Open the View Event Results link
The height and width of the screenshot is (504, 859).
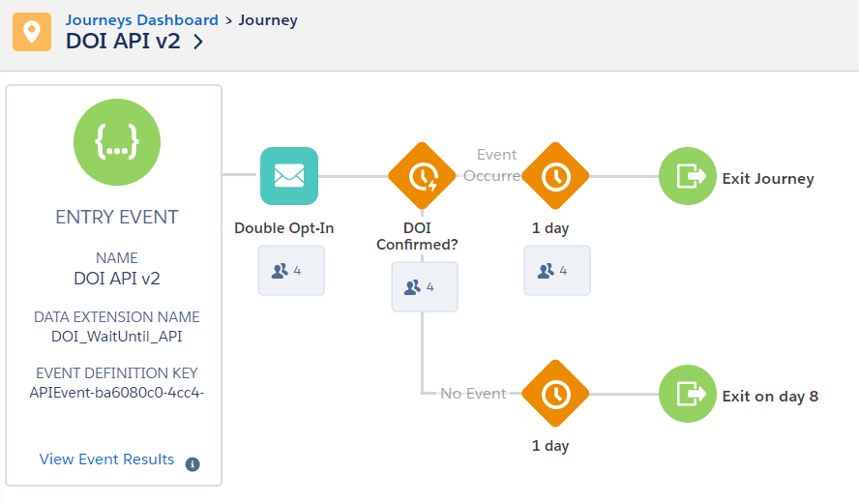click(x=106, y=460)
